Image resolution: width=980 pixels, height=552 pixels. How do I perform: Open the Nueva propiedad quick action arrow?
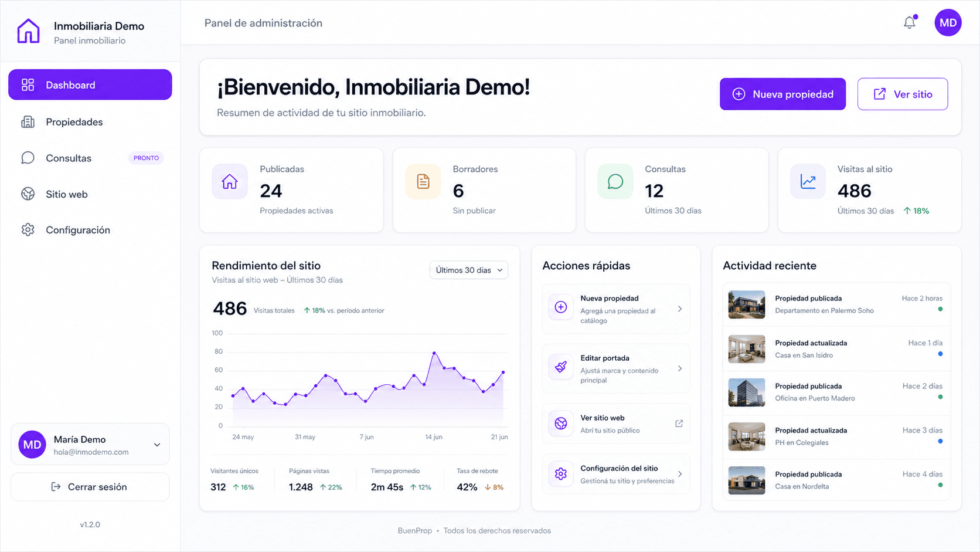click(680, 309)
